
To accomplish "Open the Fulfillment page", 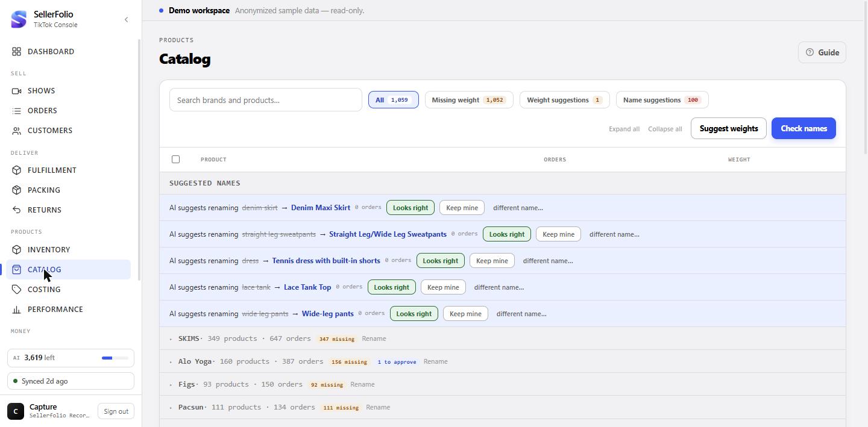I will (x=68, y=170).
